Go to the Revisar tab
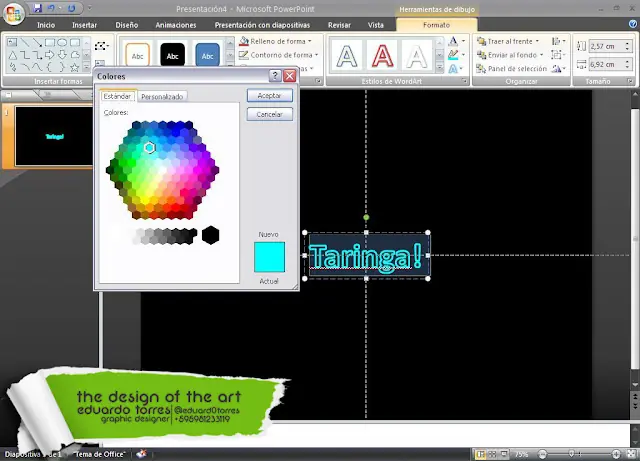Viewport: 640px width, 461px height. click(x=339, y=25)
